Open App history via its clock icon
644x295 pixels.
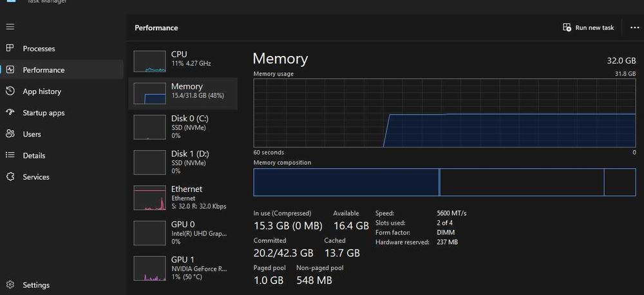(x=10, y=91)
